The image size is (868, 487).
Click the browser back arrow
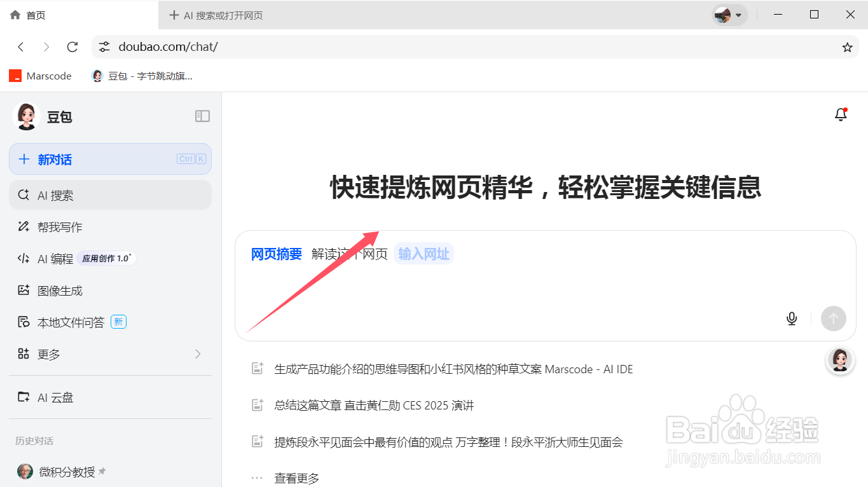point(21,47)
